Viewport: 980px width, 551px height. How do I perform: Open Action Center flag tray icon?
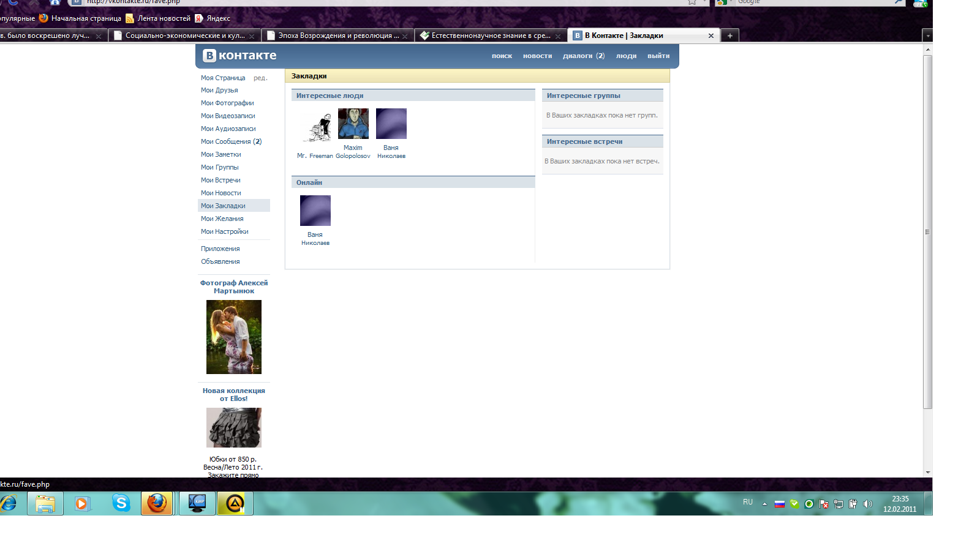[824, 504]
